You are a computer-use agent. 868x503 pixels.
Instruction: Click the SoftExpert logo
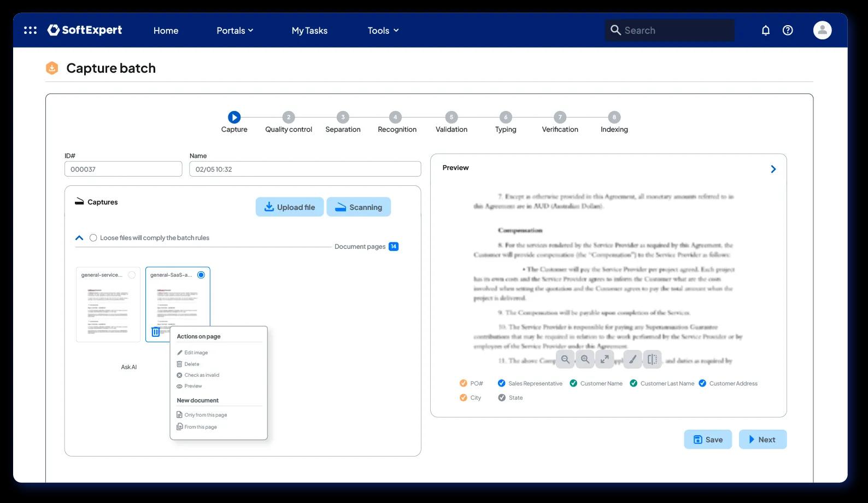85,30
